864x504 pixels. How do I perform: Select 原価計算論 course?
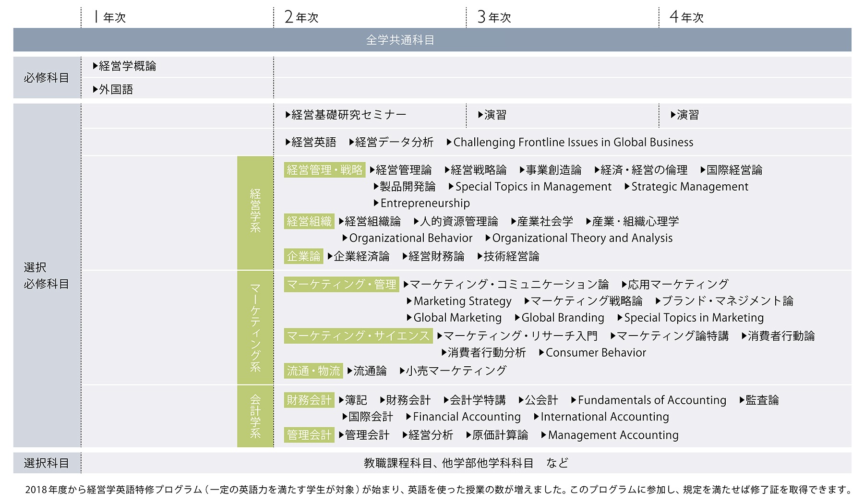coord(497,435)
